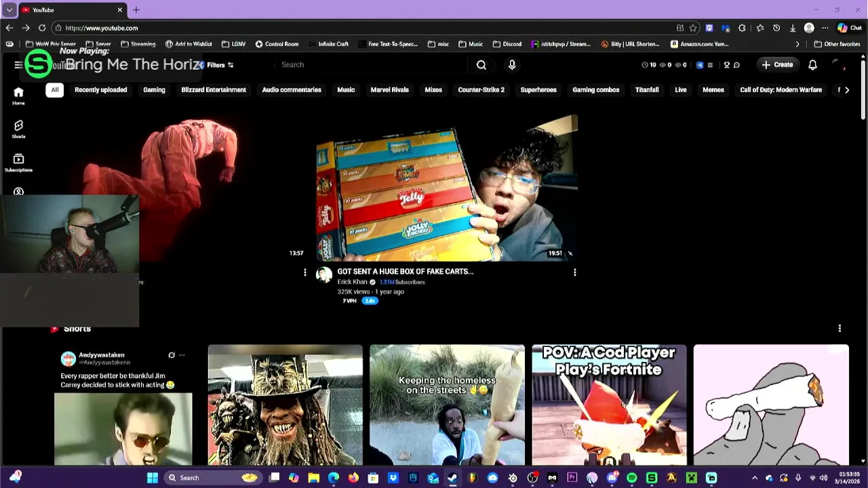Open the browser profile avatar
This screenshot has height=488, width=868.
pos(809,28)
